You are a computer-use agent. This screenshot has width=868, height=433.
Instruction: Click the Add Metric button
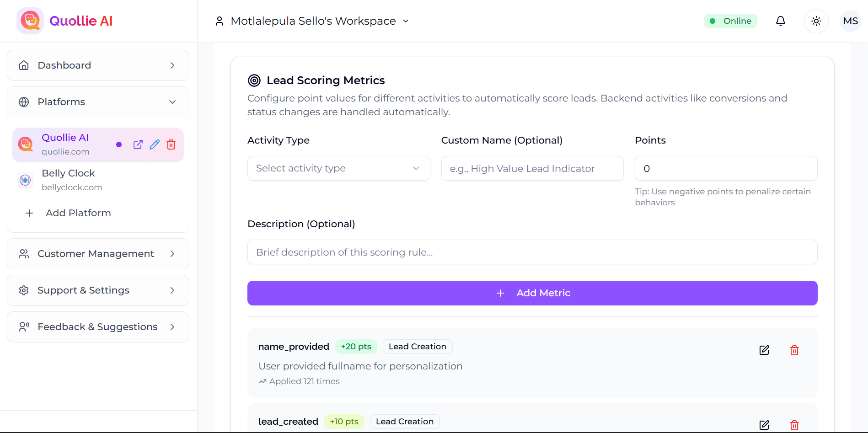pos(532,293)
